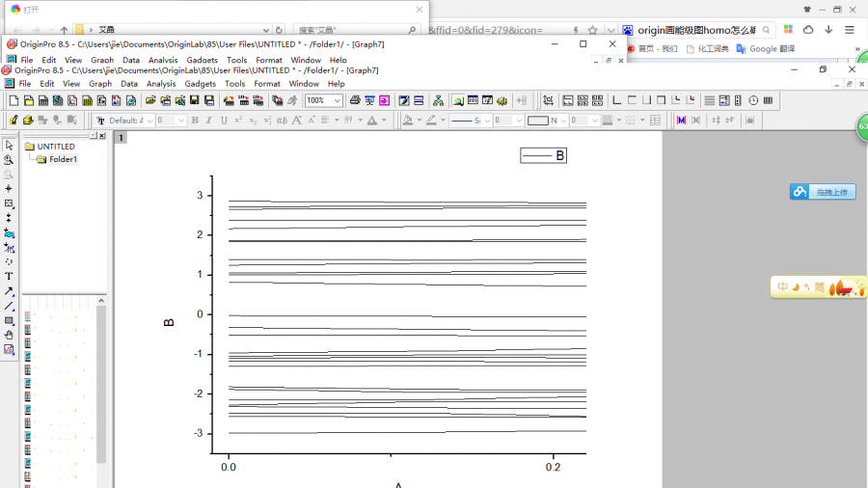Expand the Default font name dropdown
The width and height of the screenshot is (868, 488).
[x=149, y=121]
